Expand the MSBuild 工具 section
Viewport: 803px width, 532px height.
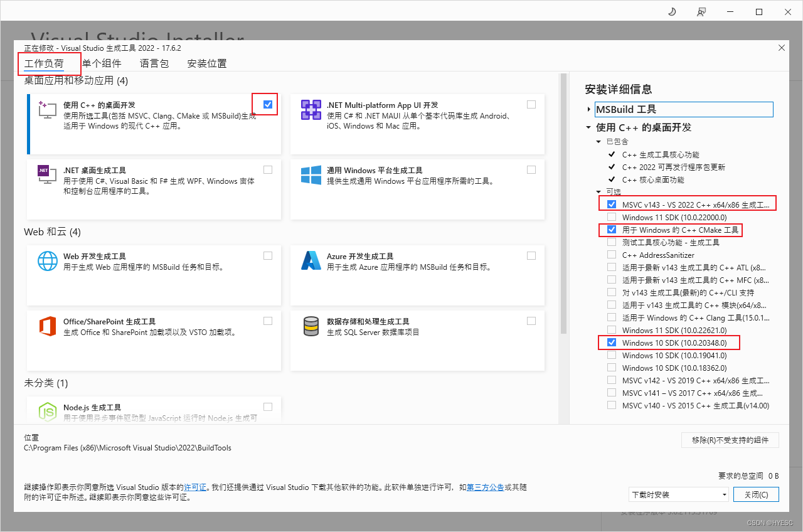[588, 109]
